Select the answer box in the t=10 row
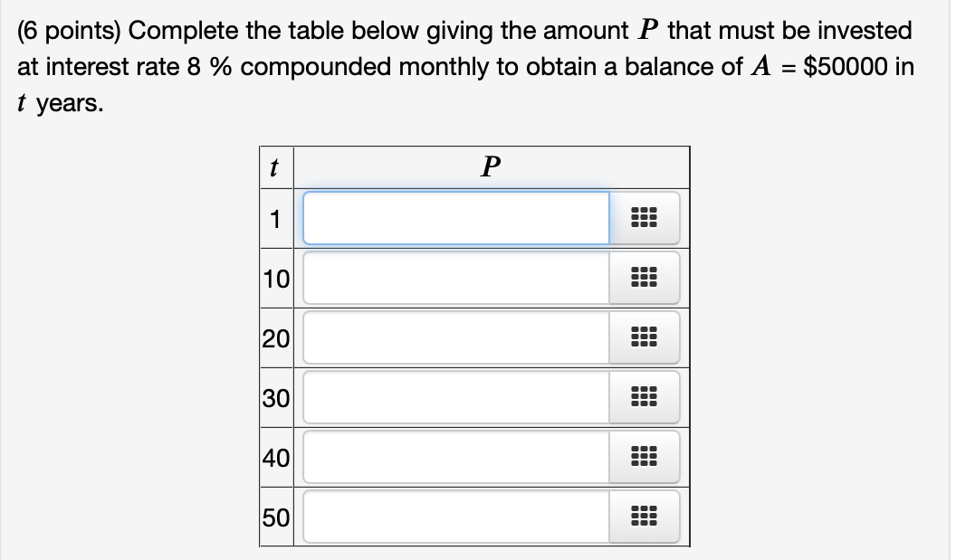Screen dimensions: 956x560 [455, 278]
